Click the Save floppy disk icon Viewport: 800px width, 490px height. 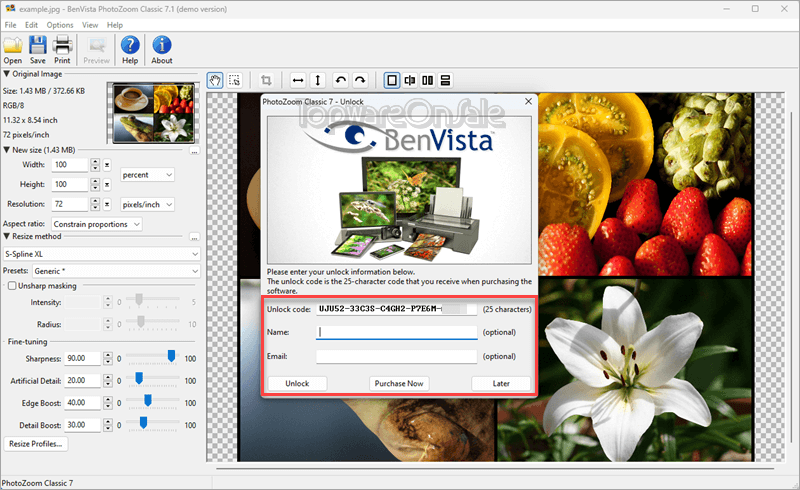click(37, 45)
